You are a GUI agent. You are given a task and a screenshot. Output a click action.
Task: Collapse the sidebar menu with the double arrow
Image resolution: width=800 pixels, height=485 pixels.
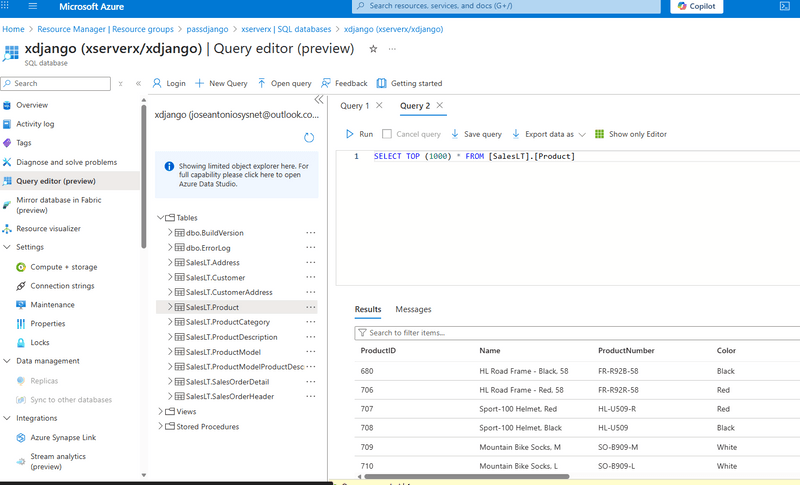138,83
